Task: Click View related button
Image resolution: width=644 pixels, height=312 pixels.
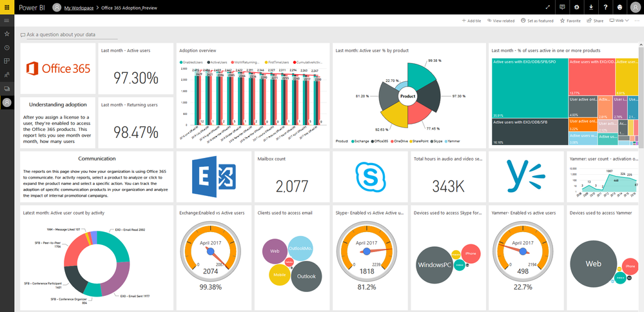Action: pos(501,21)
